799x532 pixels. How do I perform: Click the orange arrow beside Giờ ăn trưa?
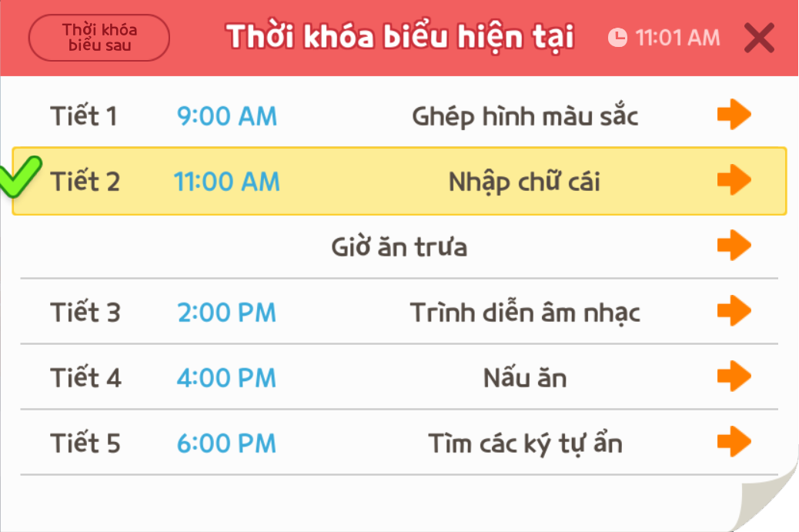click(x=734, y=246)
